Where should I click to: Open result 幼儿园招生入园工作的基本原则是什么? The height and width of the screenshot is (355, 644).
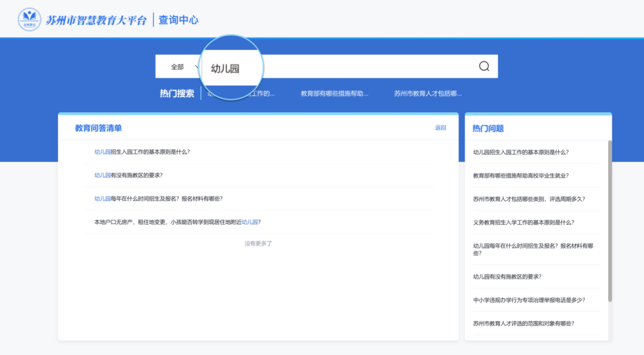click(x=142, y=152)
